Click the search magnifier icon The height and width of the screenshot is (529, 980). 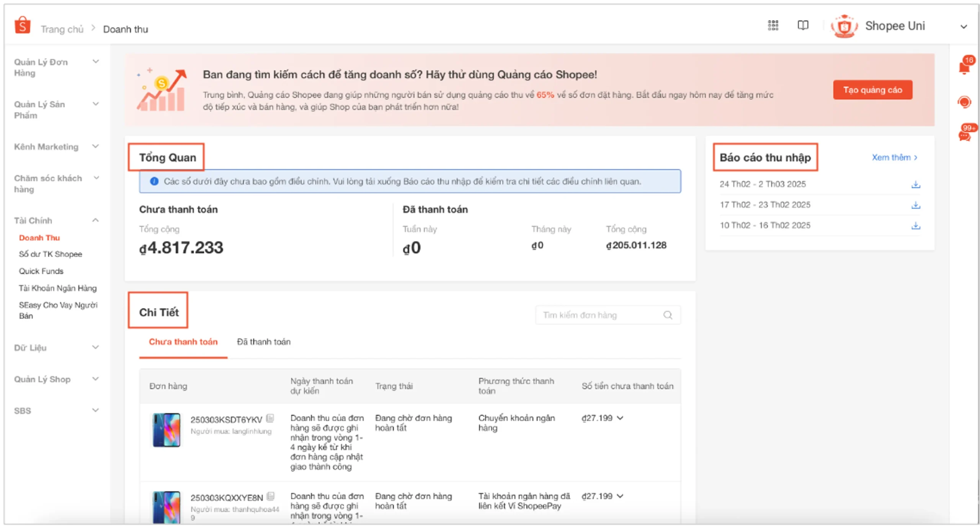pyautogui.click(x=667, y=315)
